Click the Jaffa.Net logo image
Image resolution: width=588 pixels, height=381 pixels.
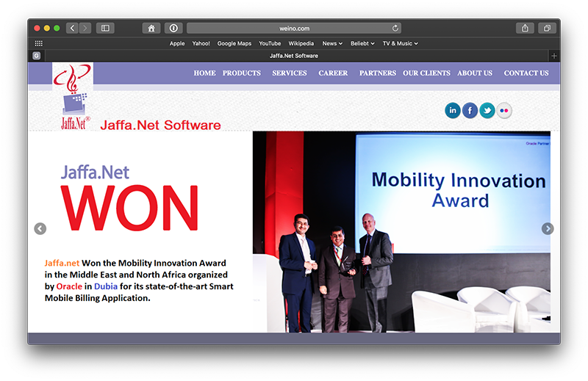pyautogui.click(x=73, y=96)
